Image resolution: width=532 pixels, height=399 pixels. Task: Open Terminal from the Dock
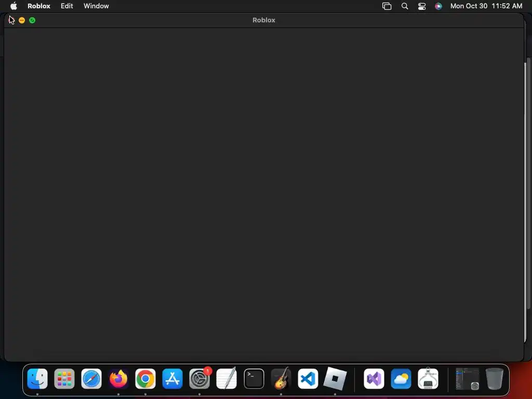pyautogui.click(x=254, y=378)
